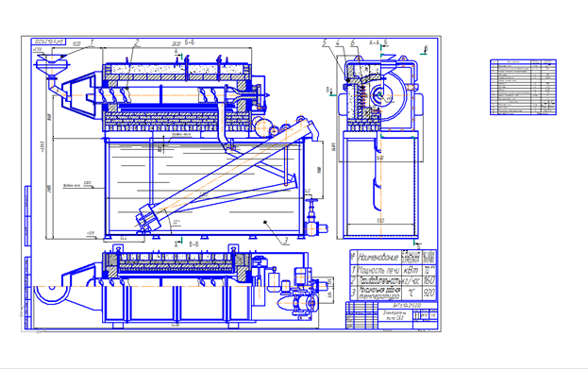Click the 1500 width dimension in section A-A

[380, 221]
